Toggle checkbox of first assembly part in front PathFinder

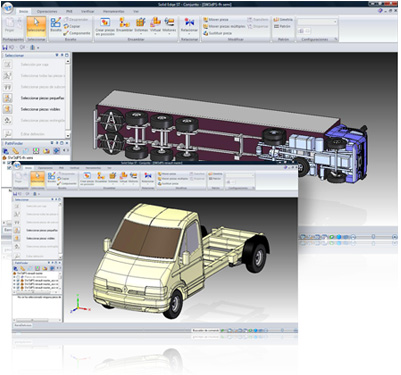(x=18, y=281)
